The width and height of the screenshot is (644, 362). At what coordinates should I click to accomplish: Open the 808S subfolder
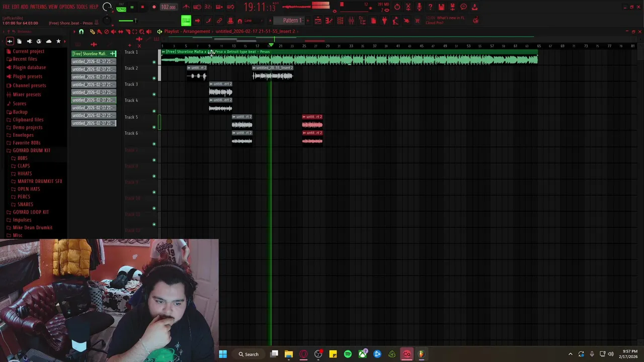click(22, 158)
